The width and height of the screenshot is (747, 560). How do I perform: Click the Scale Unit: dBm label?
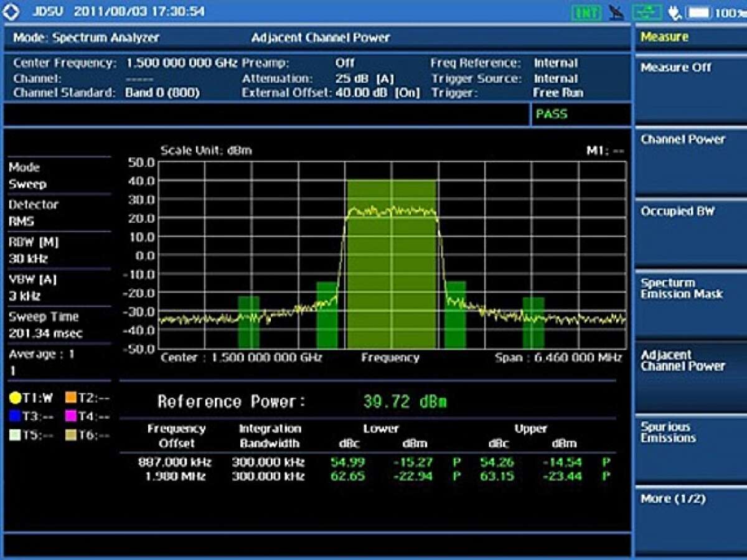(206, 151)
